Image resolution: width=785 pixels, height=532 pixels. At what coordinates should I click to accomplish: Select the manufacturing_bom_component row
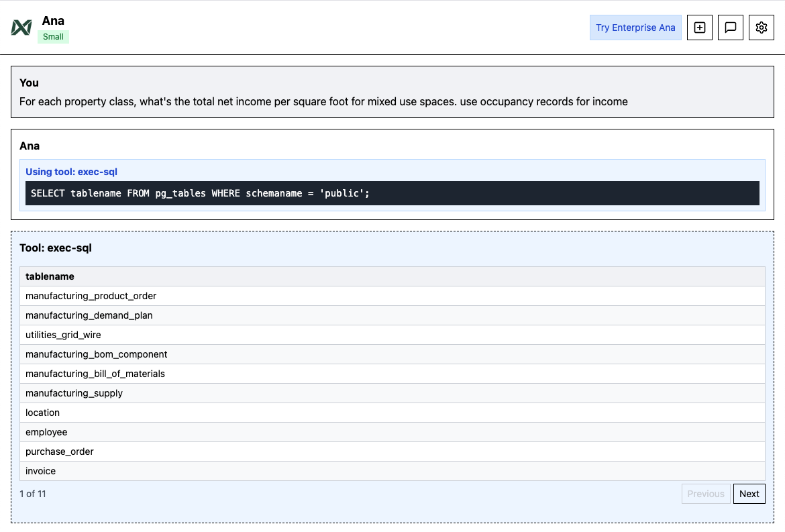click(96, 354)
